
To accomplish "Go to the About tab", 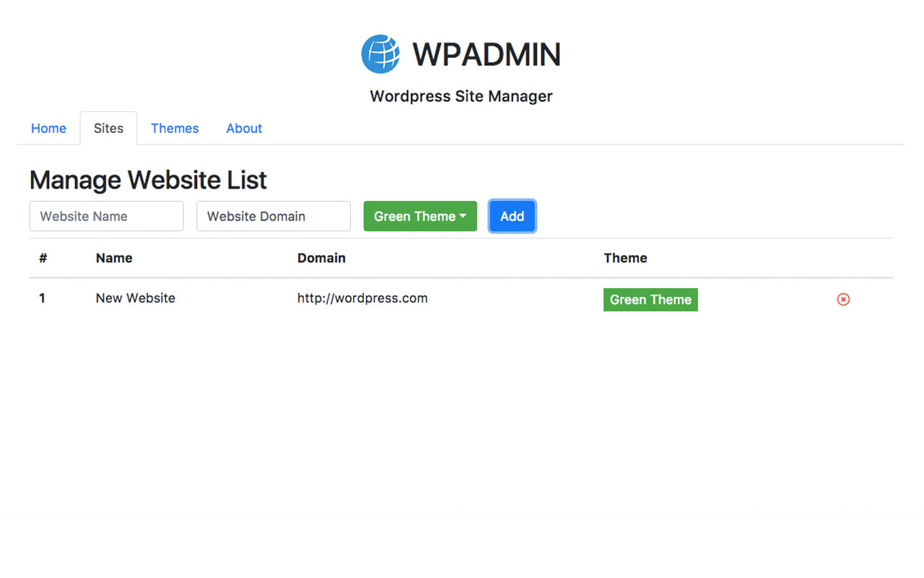I will pyautogui.click(x=244, y=129).
